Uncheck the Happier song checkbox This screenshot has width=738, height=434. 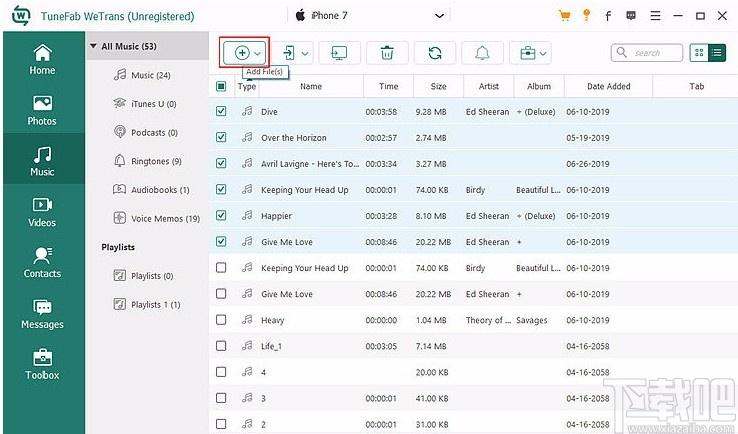click(221, 215)
